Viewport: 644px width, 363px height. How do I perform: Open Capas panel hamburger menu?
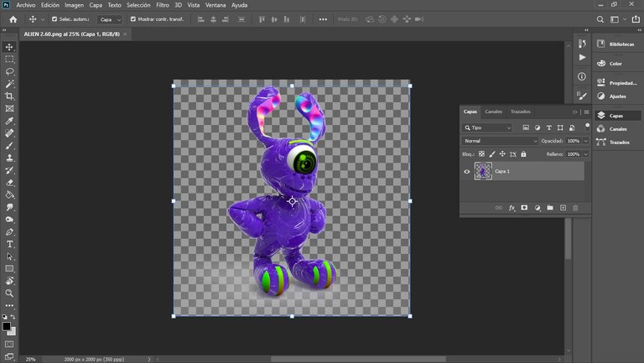click(586, 112)
